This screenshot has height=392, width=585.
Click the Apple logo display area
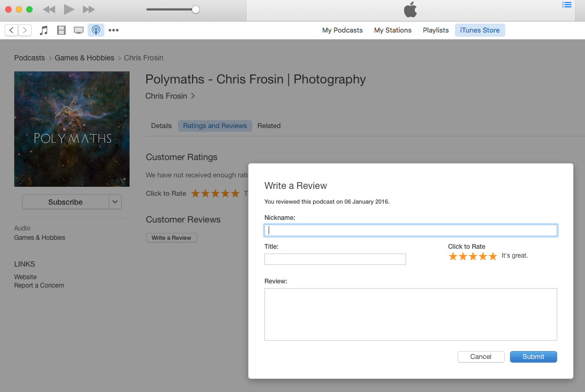point(410,9)
